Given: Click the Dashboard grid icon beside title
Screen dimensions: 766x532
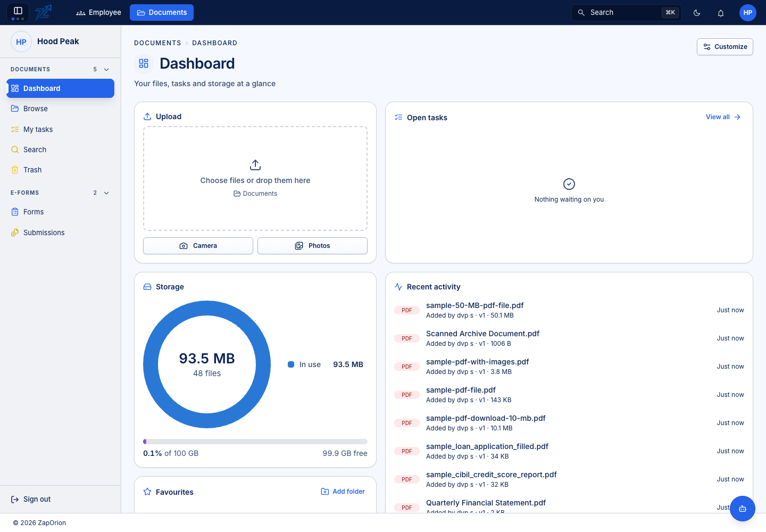Looking at the screenshot, I should click(x=144, y=64).
